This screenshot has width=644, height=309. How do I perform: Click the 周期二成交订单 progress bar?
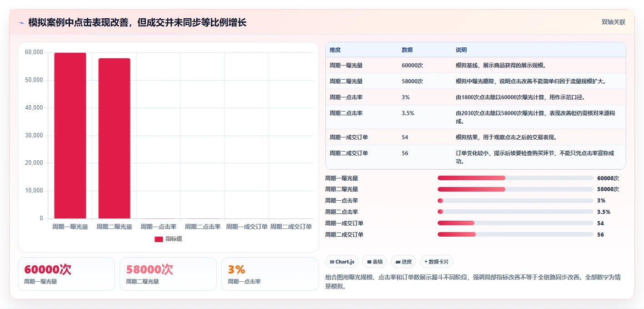pyautogui.click(x=515, y=234)
